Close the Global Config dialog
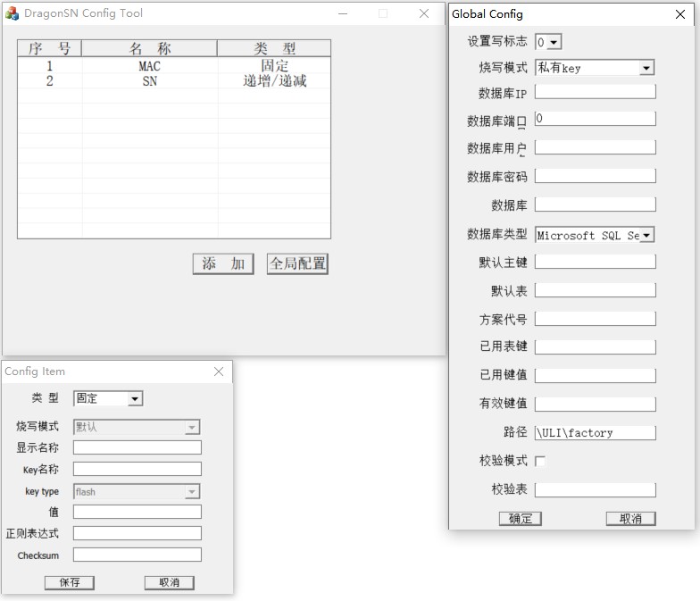The height and width of the screenshot is (601, 700). click(680, 14)
